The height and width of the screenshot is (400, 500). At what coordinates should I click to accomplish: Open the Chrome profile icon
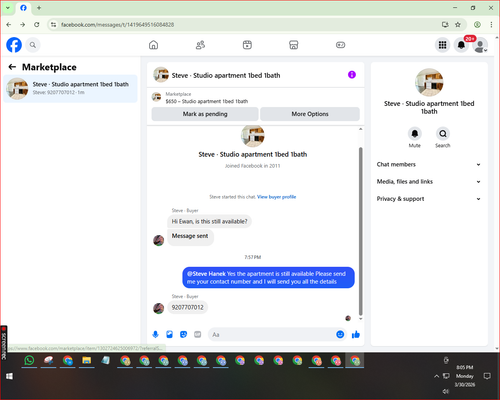click(477, 24)
